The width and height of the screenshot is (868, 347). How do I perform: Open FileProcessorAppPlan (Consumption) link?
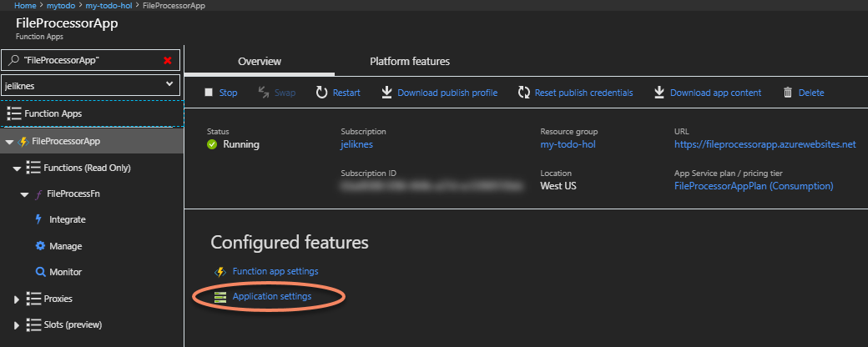tap(754, 186)
